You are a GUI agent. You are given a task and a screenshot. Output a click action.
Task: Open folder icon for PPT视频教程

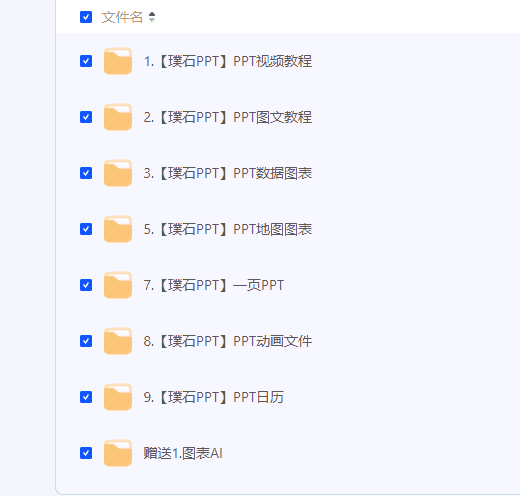tap(118, 61)
